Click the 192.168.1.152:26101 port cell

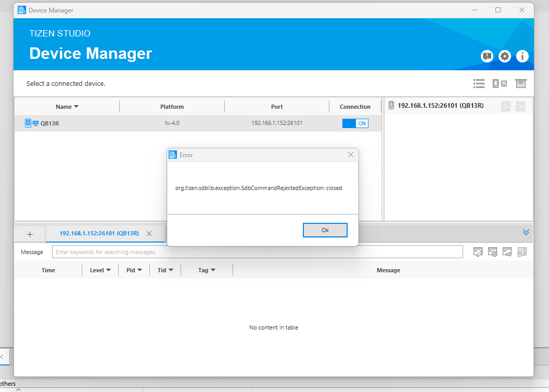277,123
